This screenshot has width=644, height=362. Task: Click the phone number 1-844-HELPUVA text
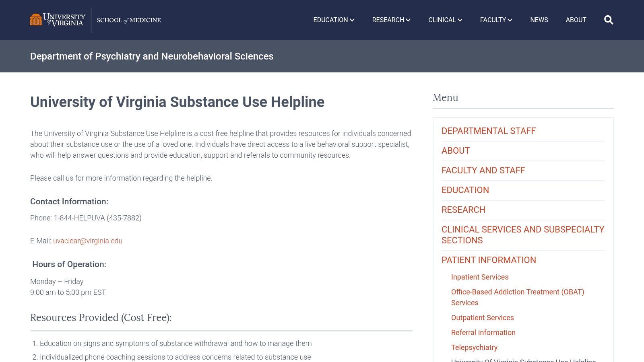pyautogui.click(x=98, y=218)
